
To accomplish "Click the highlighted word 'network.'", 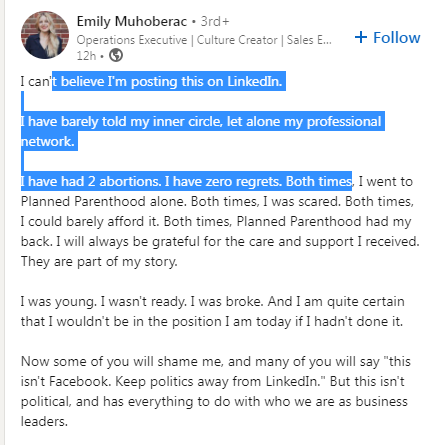I will 48,141.
